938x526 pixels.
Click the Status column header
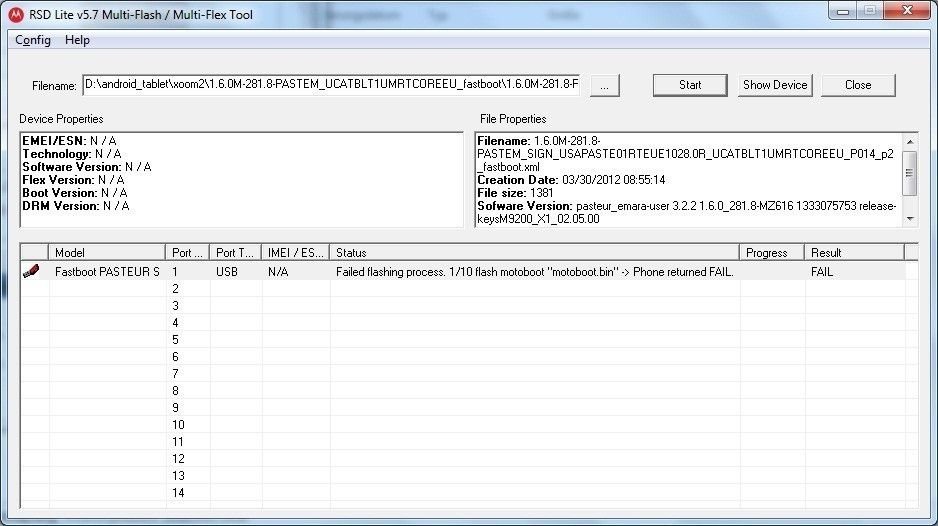click(534, 253)
